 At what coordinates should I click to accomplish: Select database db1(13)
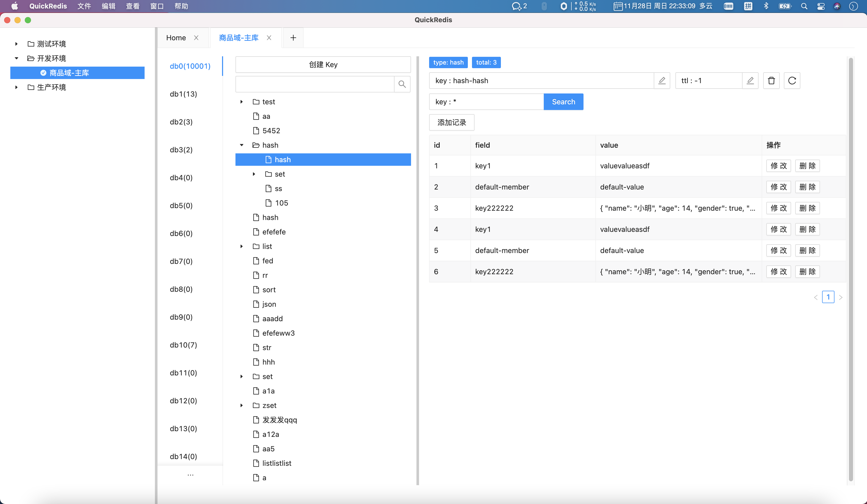(183, 94)
